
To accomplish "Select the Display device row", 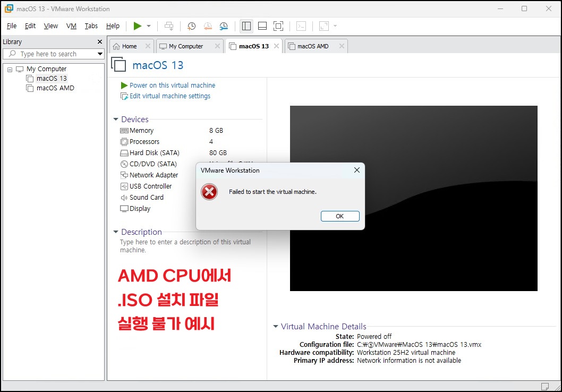I will coord(135,209).
